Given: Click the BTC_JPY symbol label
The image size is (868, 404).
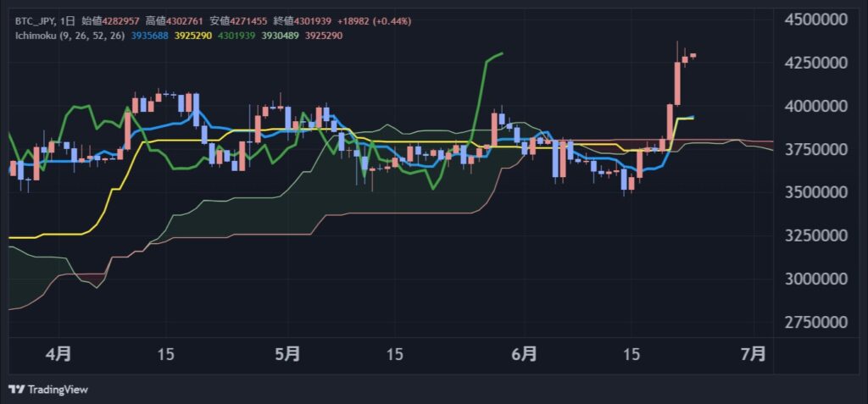Looking at the screenshot, I should pyautogui.click(x=34, y=21).
